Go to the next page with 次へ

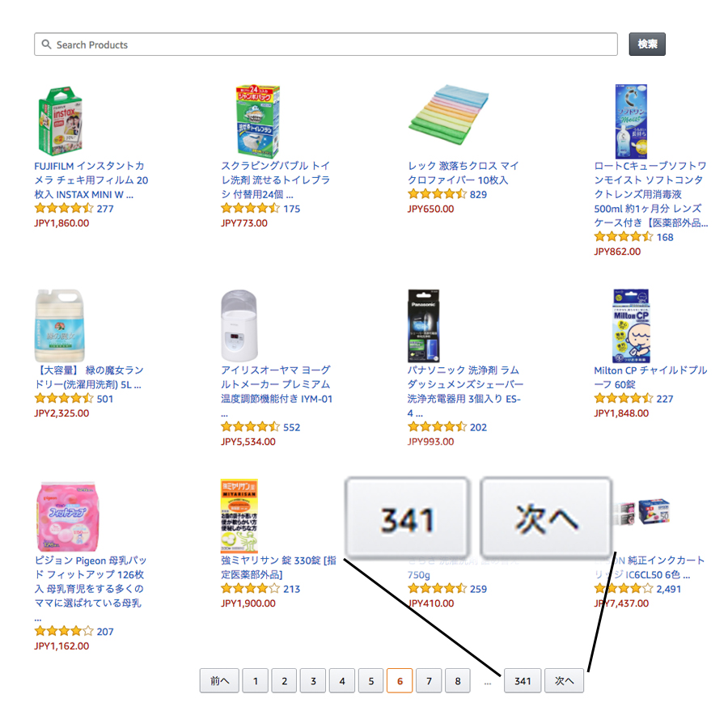pyautogui.click(x=564, y=681)
